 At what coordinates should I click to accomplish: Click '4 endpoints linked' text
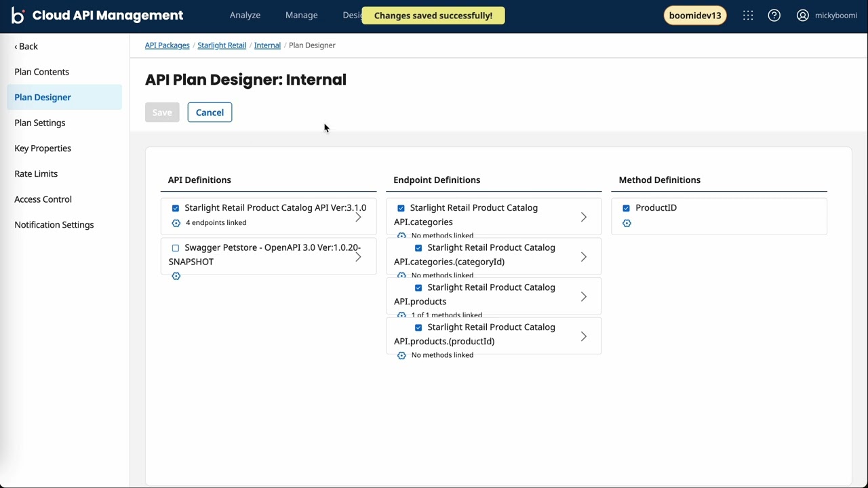pos(216,223)
